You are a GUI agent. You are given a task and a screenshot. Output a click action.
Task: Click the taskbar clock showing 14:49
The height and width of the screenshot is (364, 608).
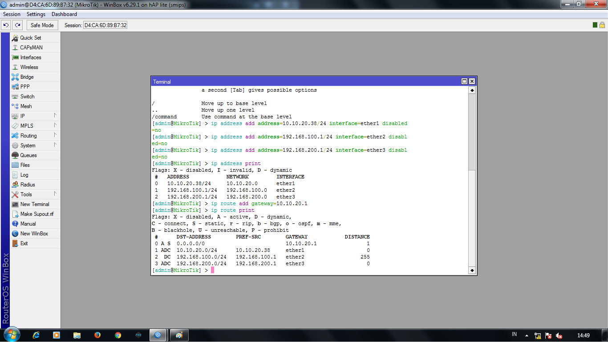tap(583, 336)
